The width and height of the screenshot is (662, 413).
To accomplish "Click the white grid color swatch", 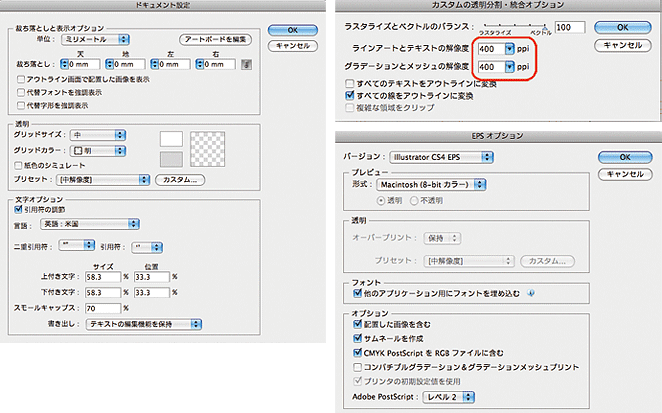I will [172, 137].
